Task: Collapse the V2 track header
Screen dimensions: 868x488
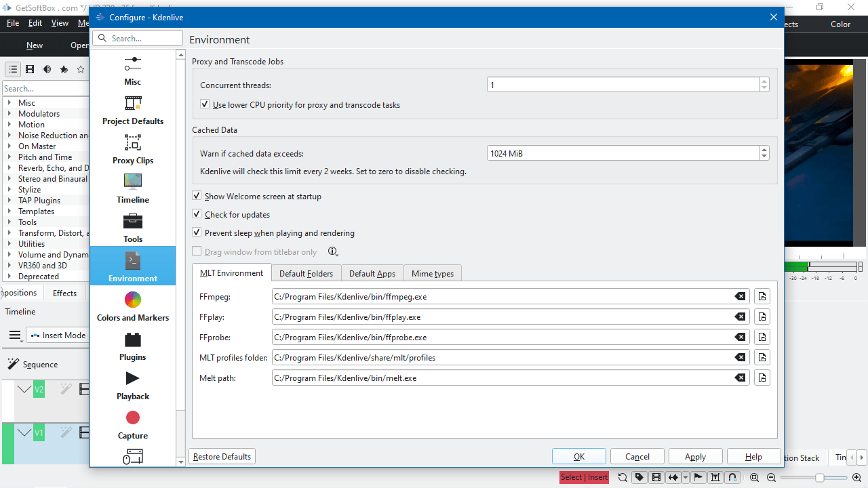Action: tap(24, 389)
